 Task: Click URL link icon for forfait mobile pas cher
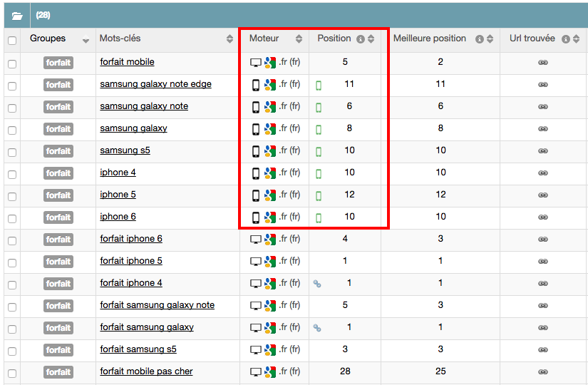tap(542, 372)
